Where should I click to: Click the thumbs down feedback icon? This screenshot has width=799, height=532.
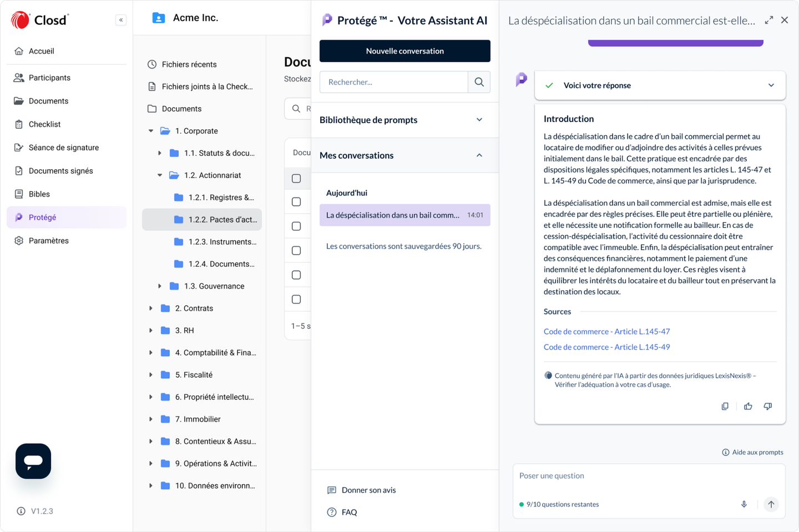pyautogui.click(x=768, y=406)
